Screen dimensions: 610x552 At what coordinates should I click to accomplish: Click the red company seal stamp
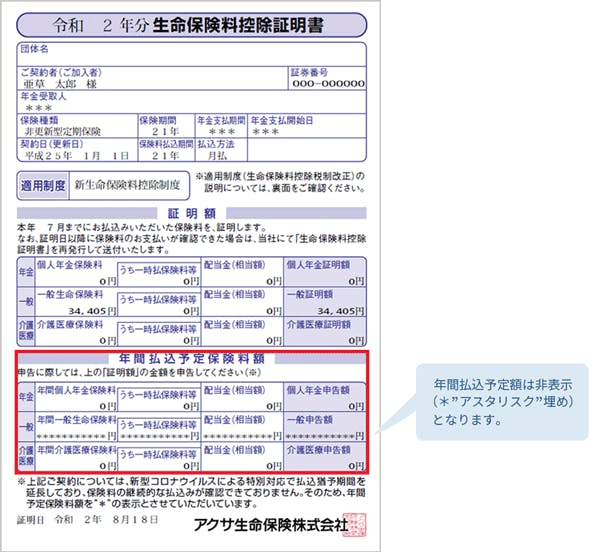pos(354,525)
